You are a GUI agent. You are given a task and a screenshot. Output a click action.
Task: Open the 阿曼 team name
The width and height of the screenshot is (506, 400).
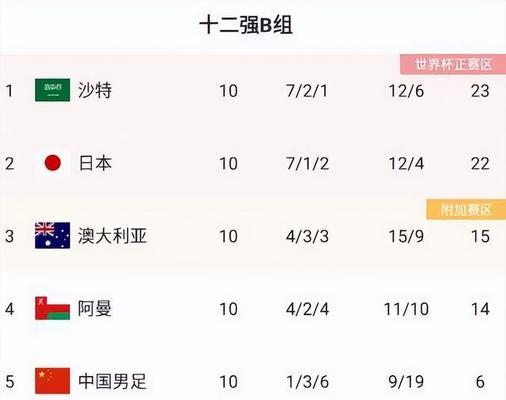point(95,308)
